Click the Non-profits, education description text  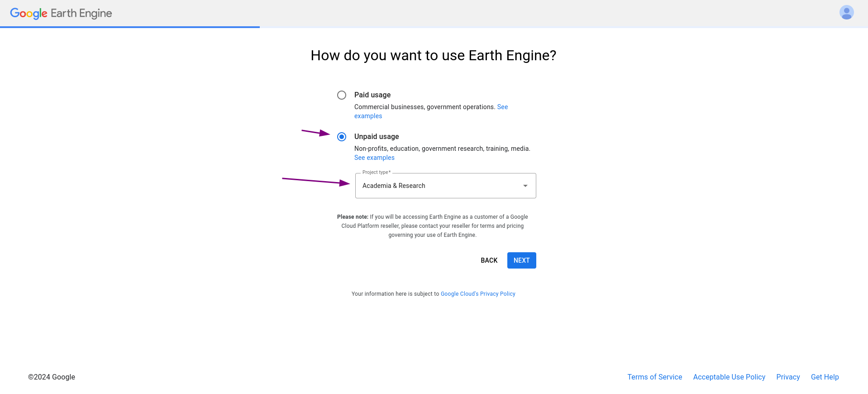click(442, 149)
